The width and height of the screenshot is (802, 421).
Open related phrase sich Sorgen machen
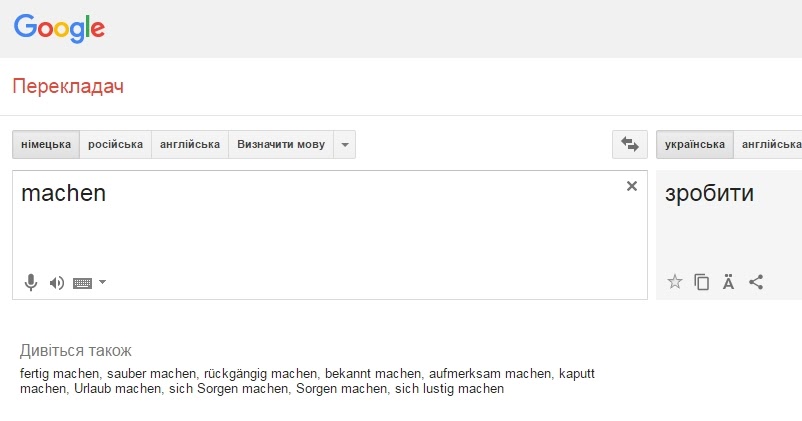[x=229, y=389]
